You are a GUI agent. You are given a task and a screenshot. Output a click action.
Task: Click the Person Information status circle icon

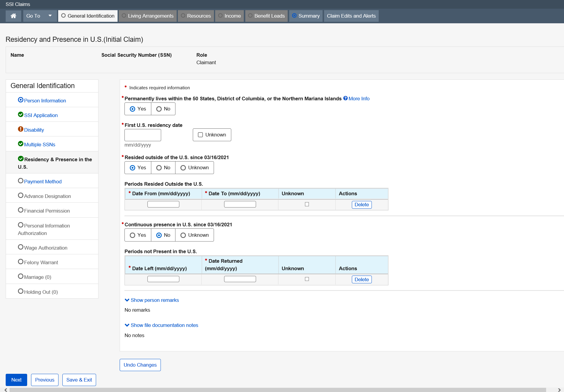click(21, 100)
